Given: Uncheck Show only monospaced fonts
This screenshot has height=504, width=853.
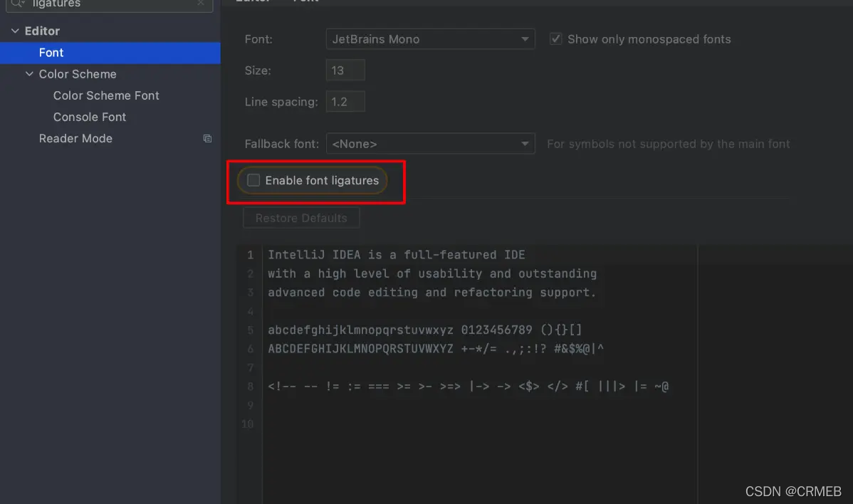Looking at the screenshot, I should [555, 39].
